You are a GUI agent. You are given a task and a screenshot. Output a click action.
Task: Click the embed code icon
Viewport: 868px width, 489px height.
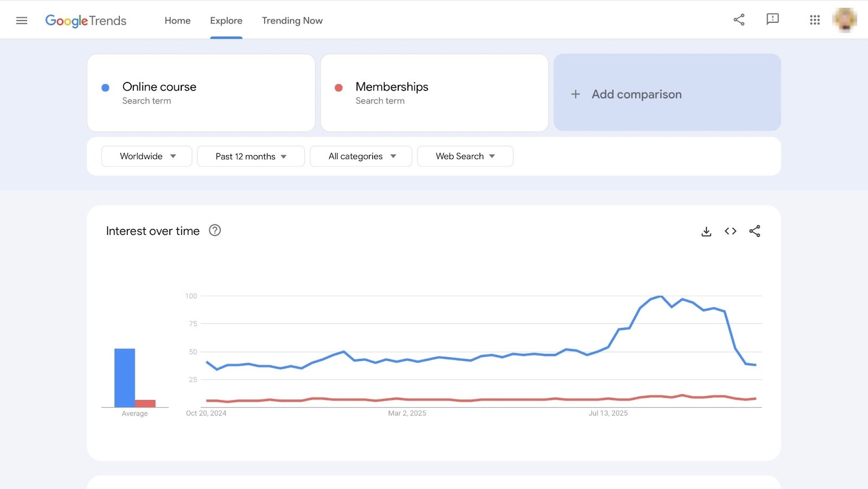tap(730, 231)
